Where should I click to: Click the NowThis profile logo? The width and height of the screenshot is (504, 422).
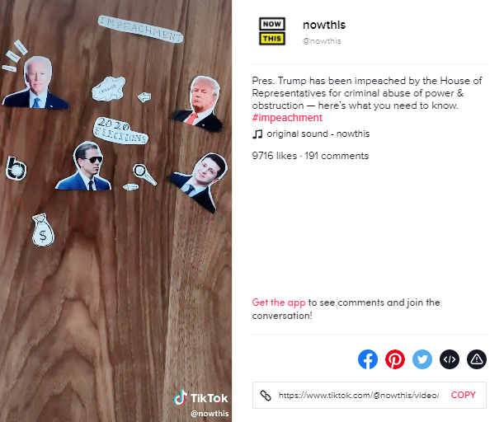pos(272,31)
